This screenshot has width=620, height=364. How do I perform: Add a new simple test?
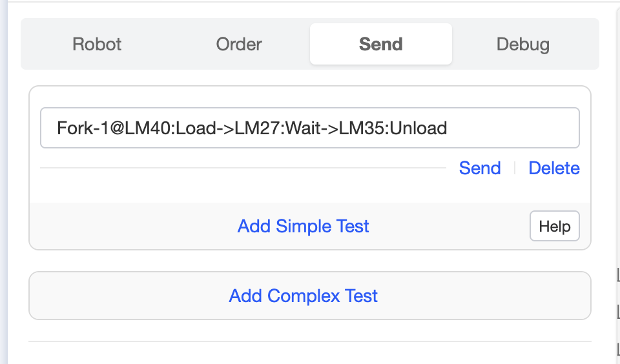pos(304,227)
